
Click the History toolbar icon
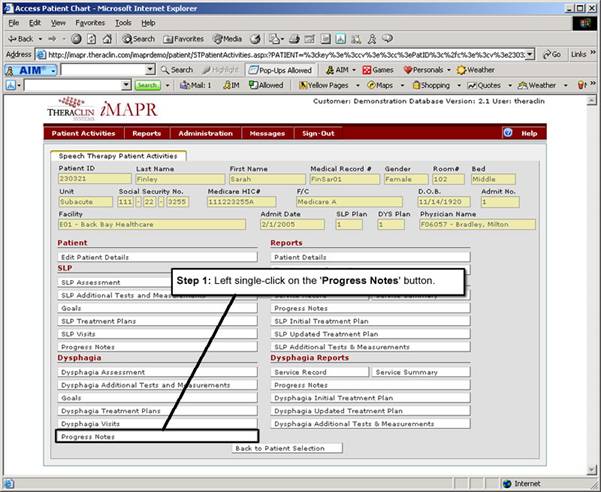(x=255, y=39)
